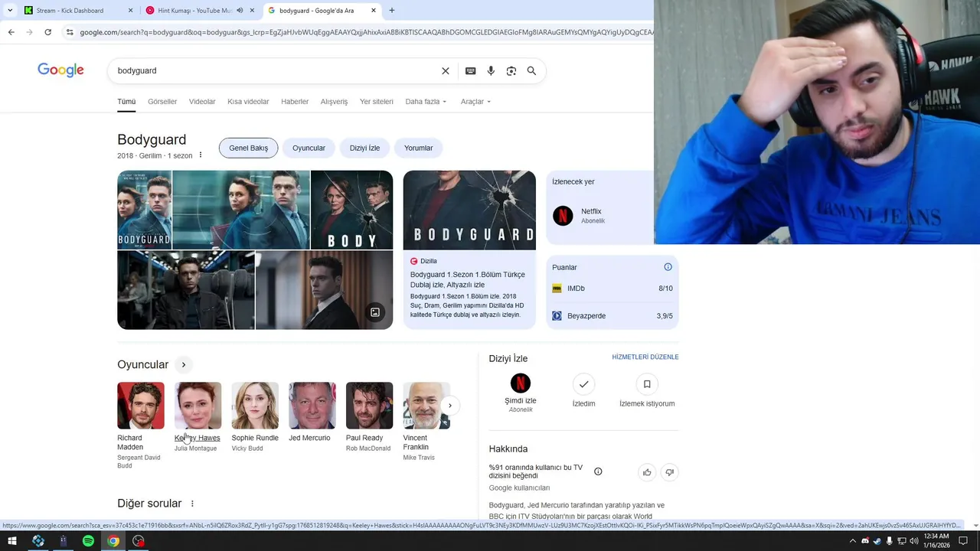The width and height of the screenshot is (980, 551).
Task: Click Richard Madden's cast photo
Action: coord(141,406)
